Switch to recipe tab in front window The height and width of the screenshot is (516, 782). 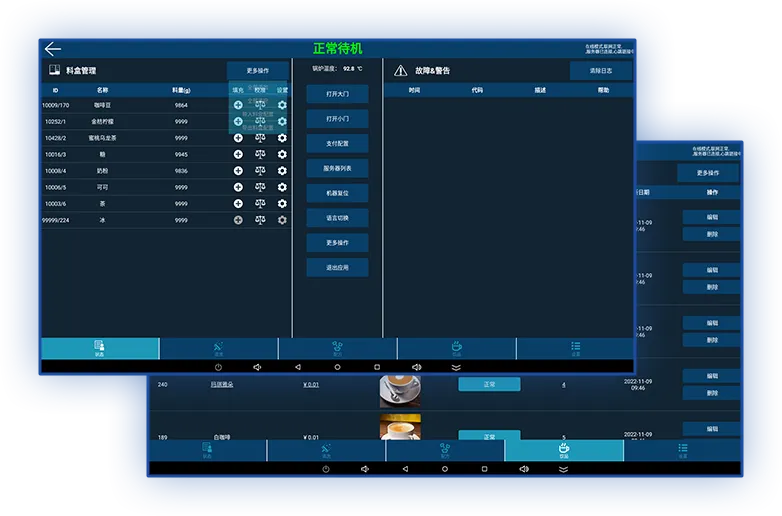[x=338, y=348]
